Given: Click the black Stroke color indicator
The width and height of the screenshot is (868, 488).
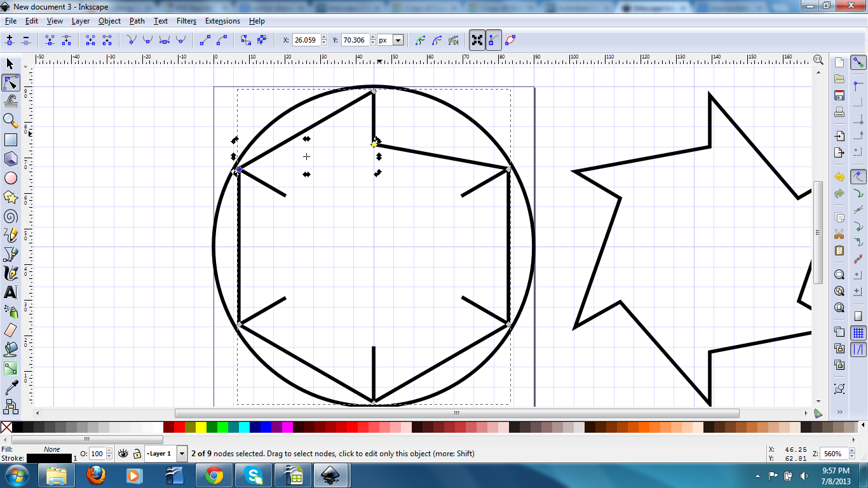Looking at the screenshot, I should click(x=49, y=458).
